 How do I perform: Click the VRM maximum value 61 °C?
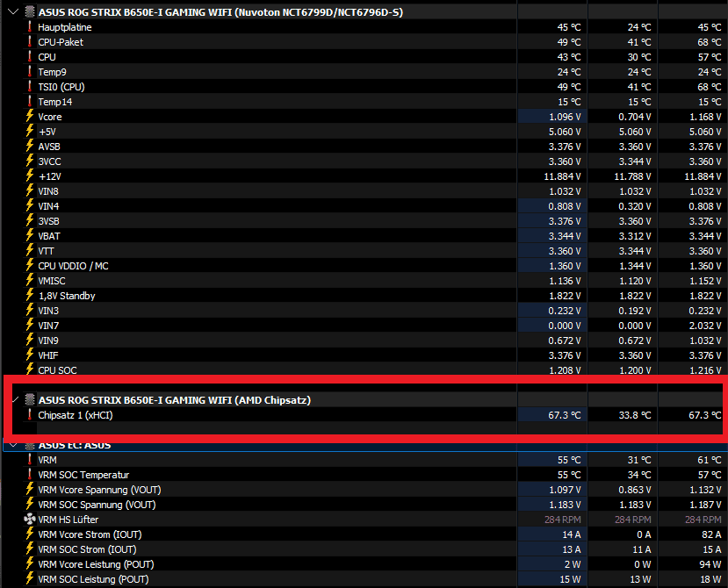[x=710, y=460]
